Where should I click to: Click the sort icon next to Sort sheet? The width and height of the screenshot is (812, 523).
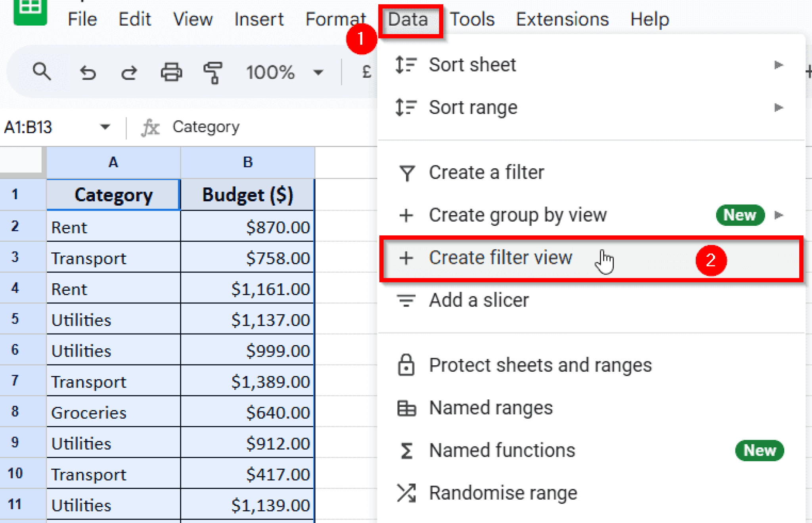(x=405, y=65)
